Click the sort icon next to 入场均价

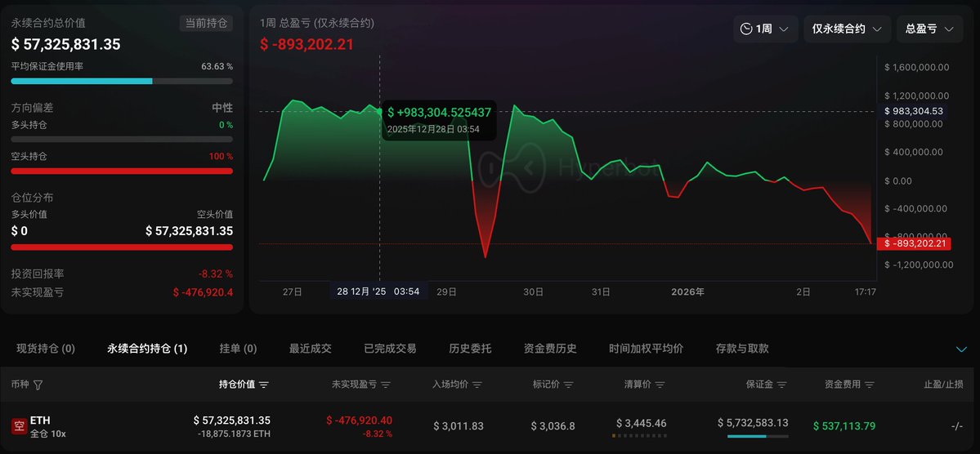tap(477, 385)
